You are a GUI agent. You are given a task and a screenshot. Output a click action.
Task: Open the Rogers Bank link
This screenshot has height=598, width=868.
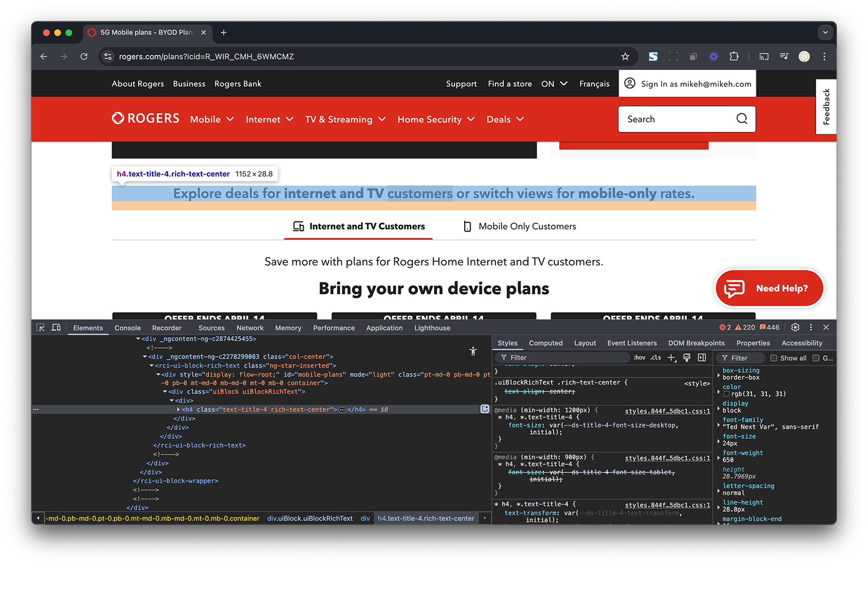click(237, 84)
